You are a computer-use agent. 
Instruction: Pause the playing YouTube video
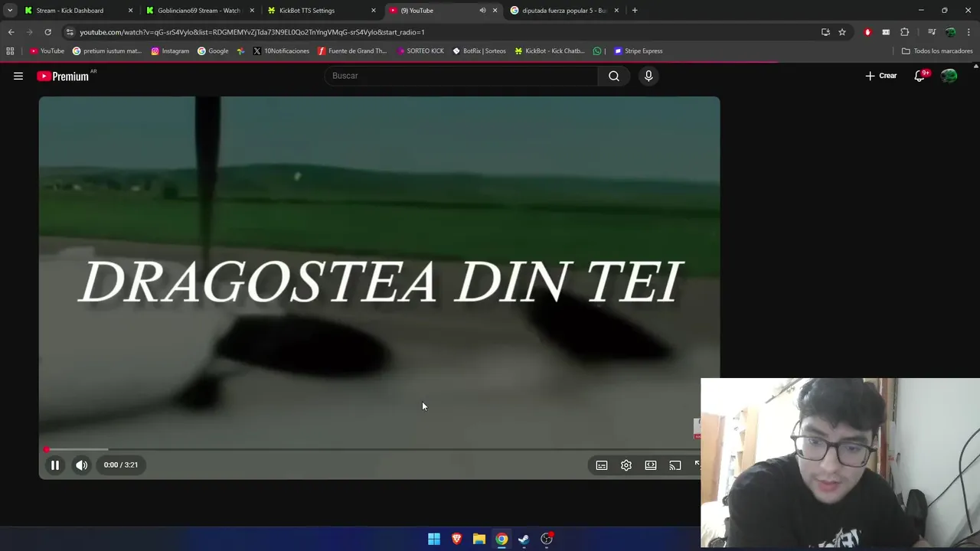tap(55, 465)
